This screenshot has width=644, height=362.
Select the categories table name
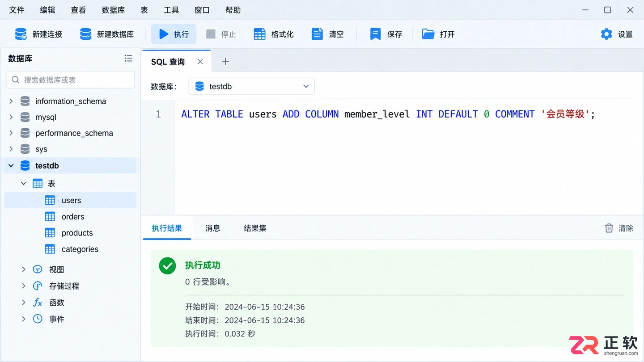click(x=80, y=249)
